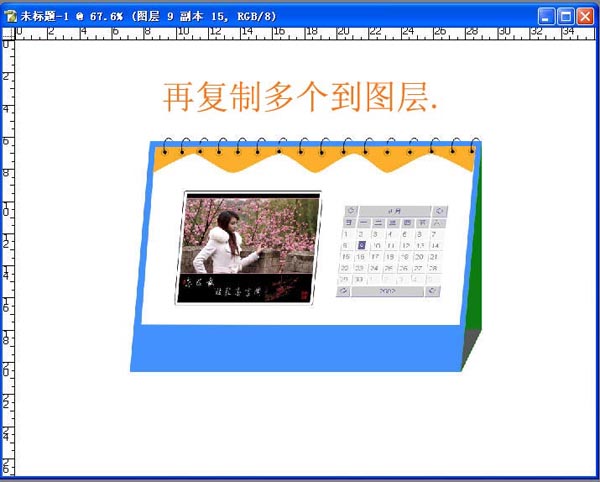Click the previous year arrow on calendar

(345, 291)
